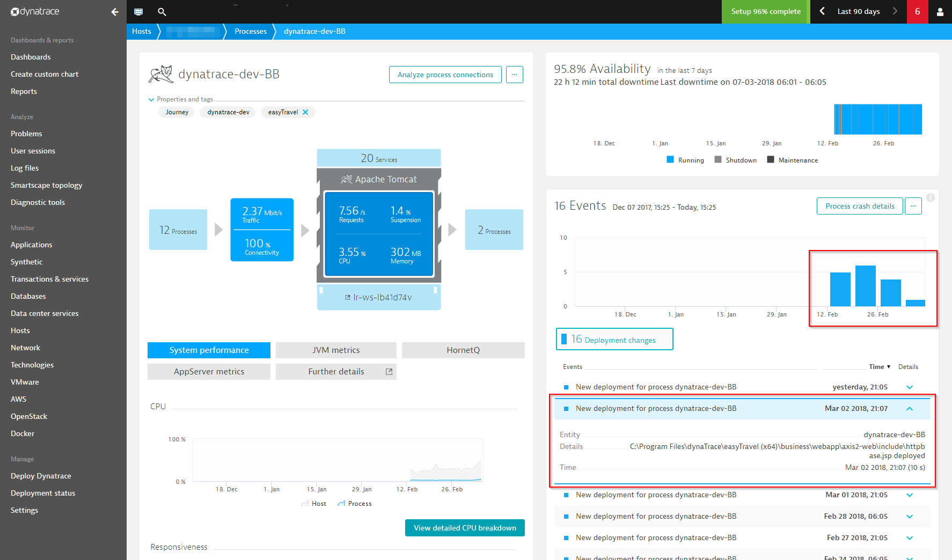
Task: Go to previous timeframe with left chevron
Action: (822, 11)
